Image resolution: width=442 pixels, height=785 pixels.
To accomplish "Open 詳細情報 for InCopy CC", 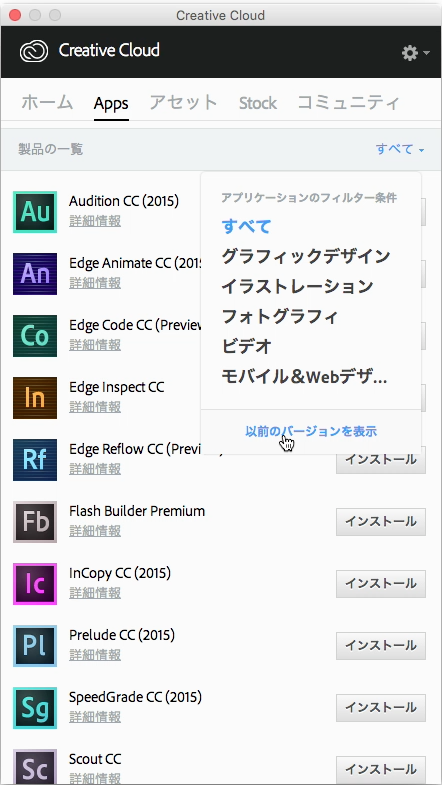I will (x=95, y=593).
